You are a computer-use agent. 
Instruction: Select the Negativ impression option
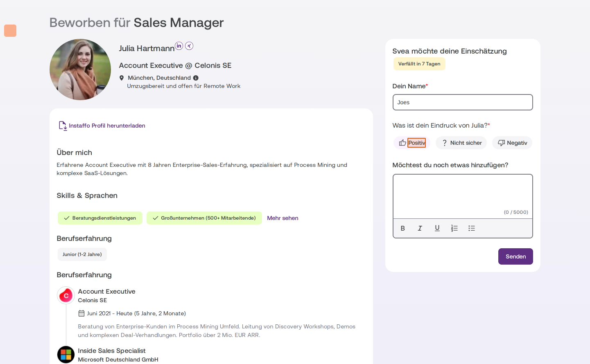tap(512, 143)
